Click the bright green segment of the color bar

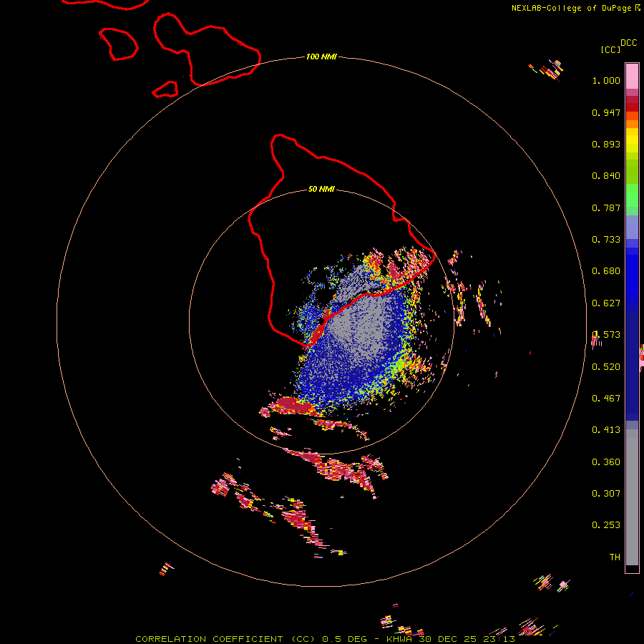(632, 195)
